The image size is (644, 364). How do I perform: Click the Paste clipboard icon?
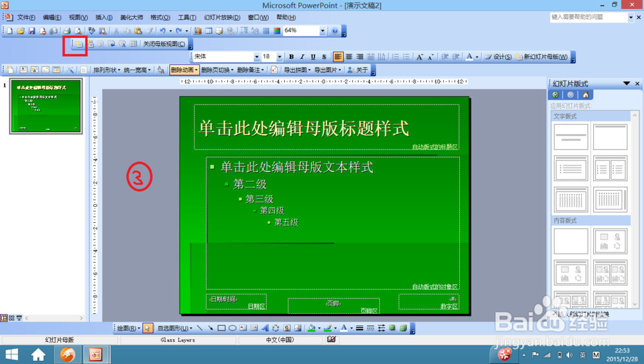pos(138,31)
